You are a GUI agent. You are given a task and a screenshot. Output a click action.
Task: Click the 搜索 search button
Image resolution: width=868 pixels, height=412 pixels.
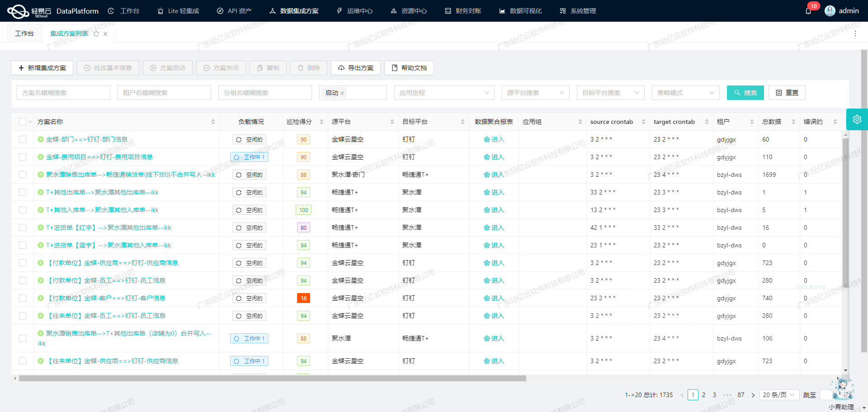[x=745, y=93]
